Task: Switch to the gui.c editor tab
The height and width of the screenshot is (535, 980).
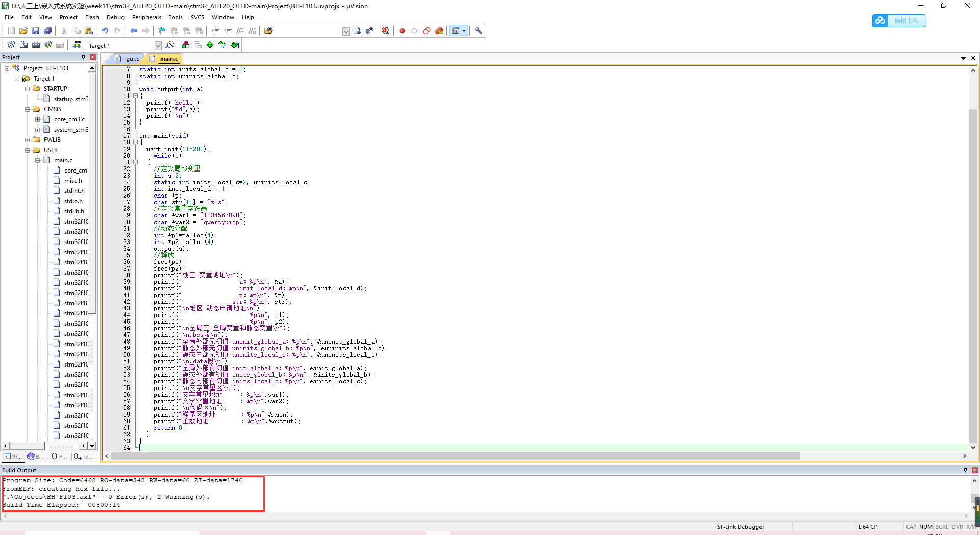Action: click(128, 58)
